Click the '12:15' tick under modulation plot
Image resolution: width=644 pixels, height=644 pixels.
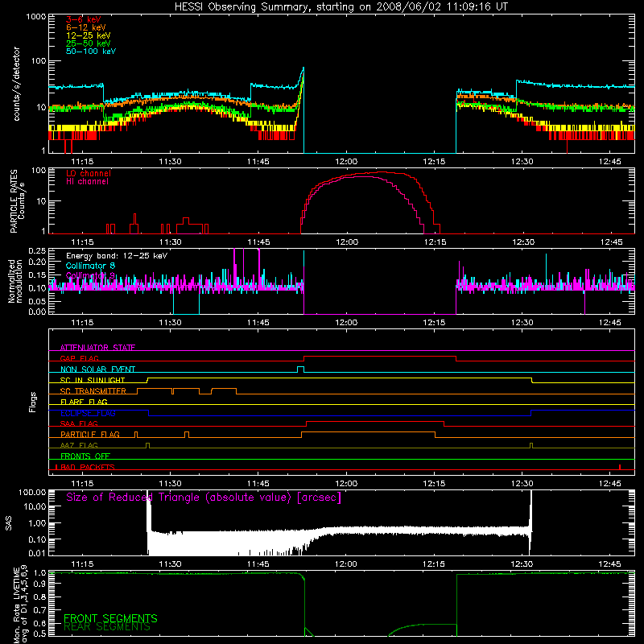[x=434, y=323]
